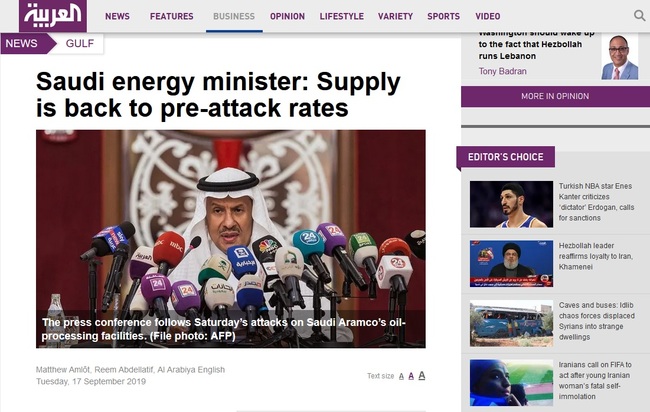Go to the OPINION section
This screenshot has width=650, height=412.
click(x=287, y=16)
